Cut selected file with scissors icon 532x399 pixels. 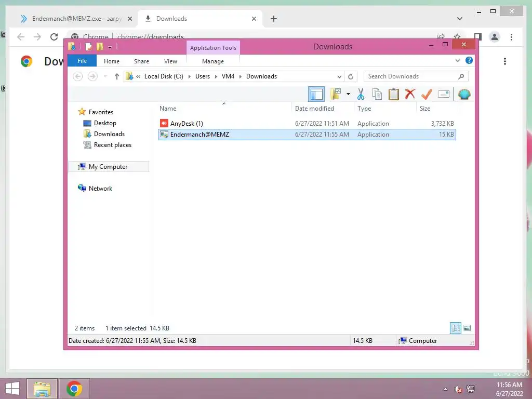click(361, 95)
